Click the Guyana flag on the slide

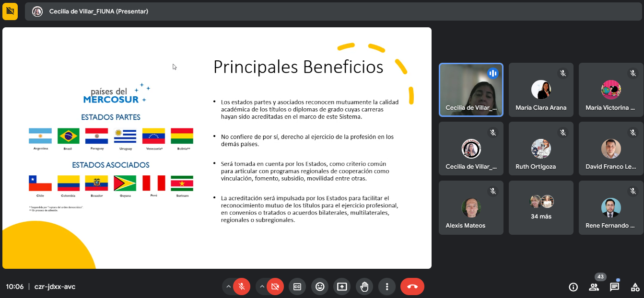(125, 183)
